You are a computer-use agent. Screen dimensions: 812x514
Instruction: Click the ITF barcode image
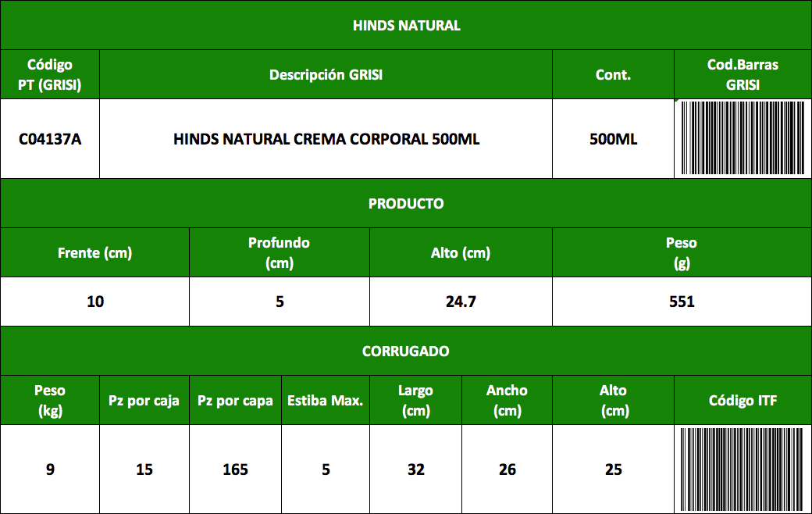pos(743,469)
